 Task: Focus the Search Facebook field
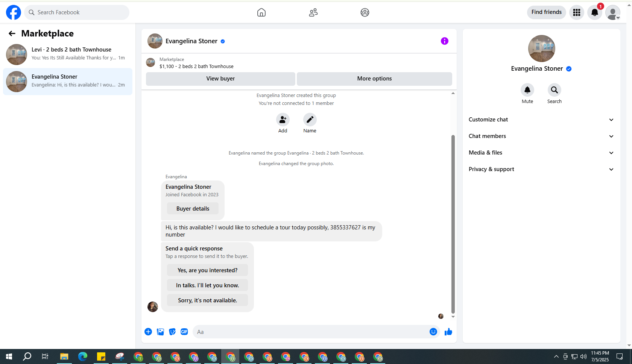(x=77, y=12)
